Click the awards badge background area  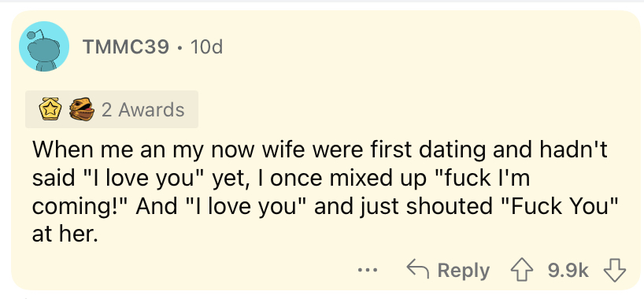(112, 109)
